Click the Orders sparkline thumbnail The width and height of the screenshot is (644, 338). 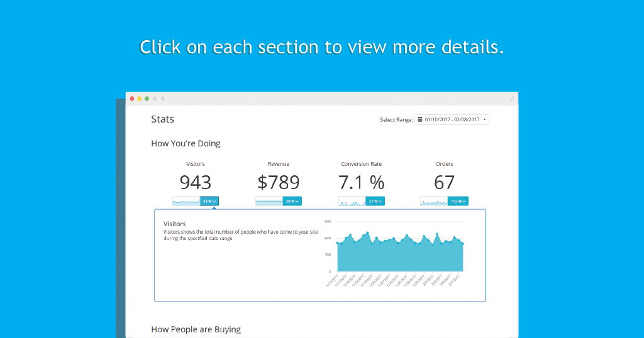pyautogui.click(x=434, y=202)
